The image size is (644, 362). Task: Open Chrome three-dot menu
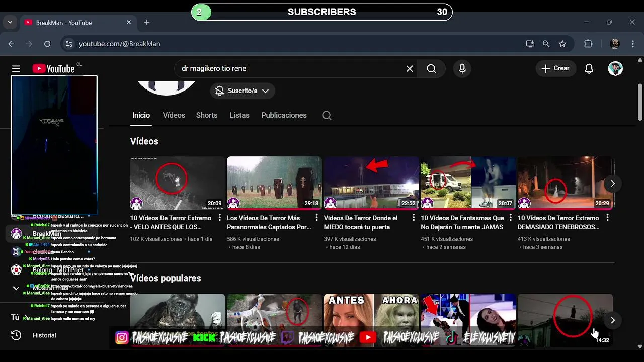(x=633, y=44)
